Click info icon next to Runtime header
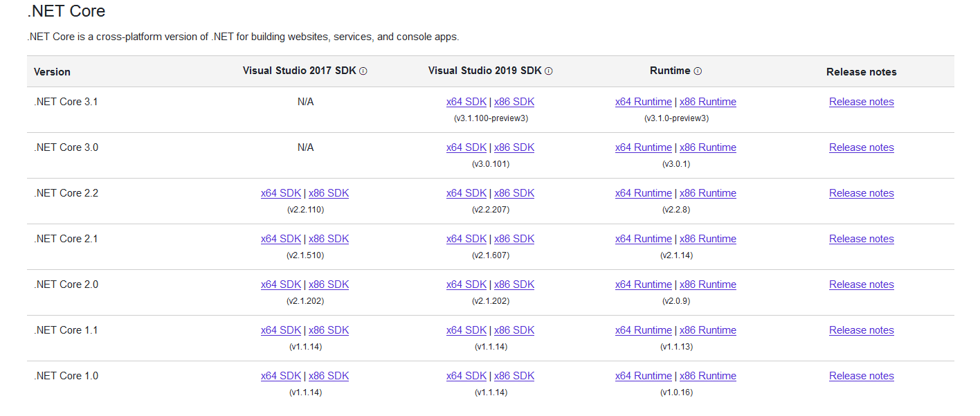This screenshot has width=980, height=416. click(698, 71)
